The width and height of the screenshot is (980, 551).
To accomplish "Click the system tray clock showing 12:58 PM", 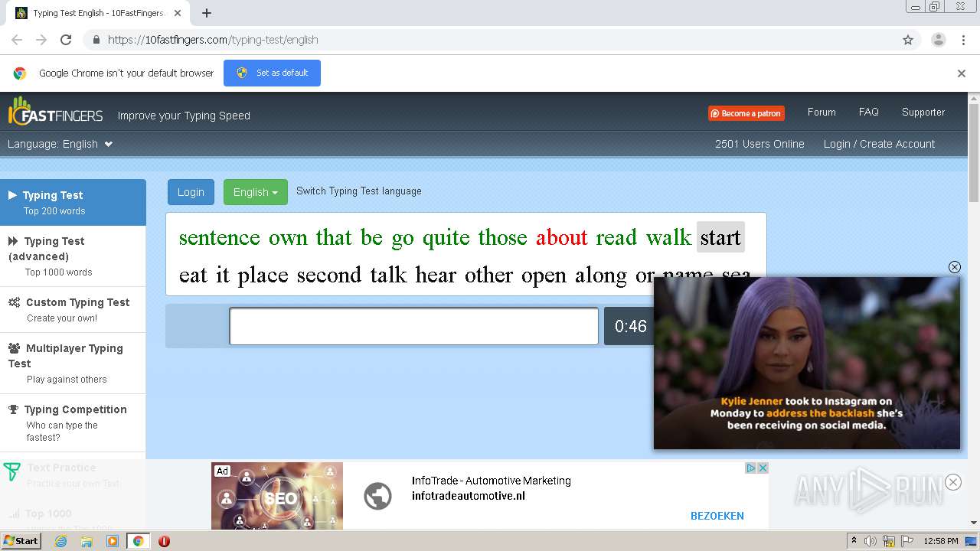I will [940, 541].
